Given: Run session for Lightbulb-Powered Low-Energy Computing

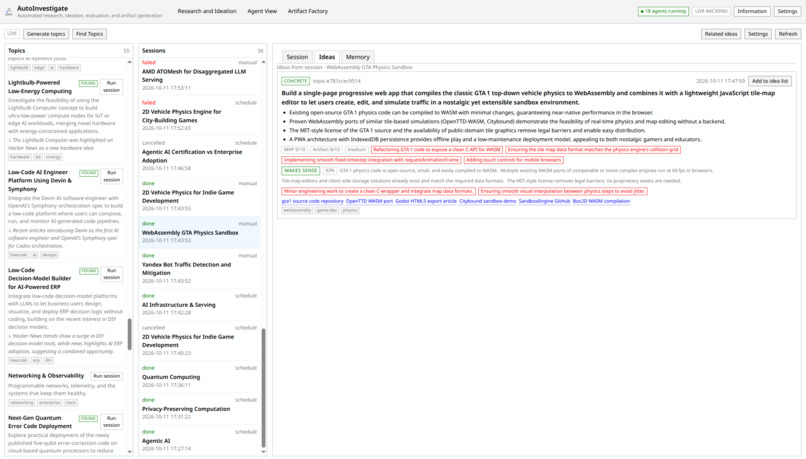Looking at the screenshot, I should (112, 86).
